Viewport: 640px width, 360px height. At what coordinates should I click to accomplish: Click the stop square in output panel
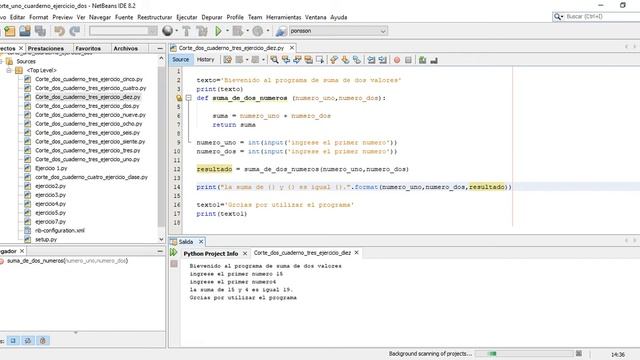(x=174, y=264)
